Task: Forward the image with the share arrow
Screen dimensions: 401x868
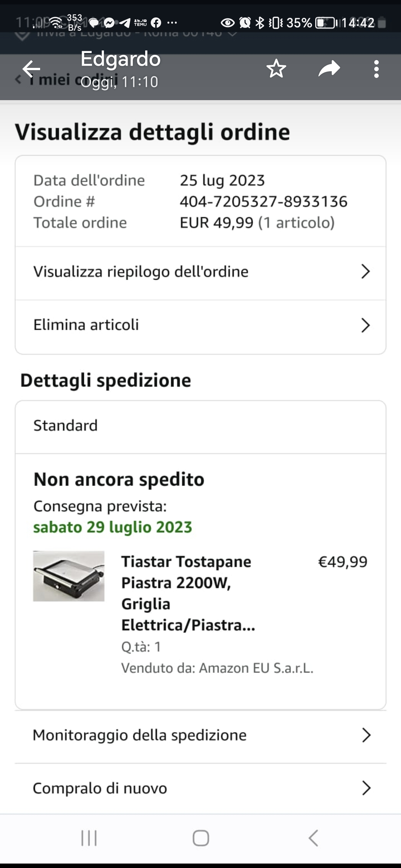Action: point(329,69)
